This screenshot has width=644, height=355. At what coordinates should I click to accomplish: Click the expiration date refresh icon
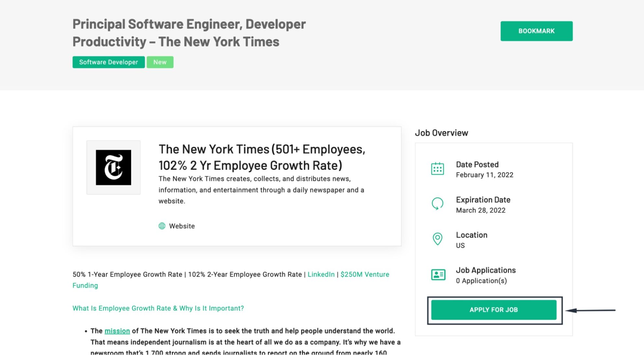pyautogui.click(x=438, y=204)
